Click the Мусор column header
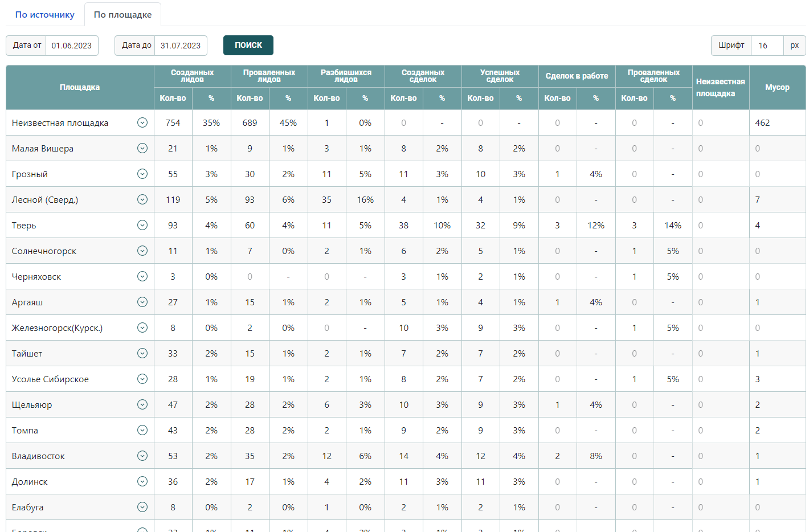The height and width of the screenshot is (532, 809). 777,87
